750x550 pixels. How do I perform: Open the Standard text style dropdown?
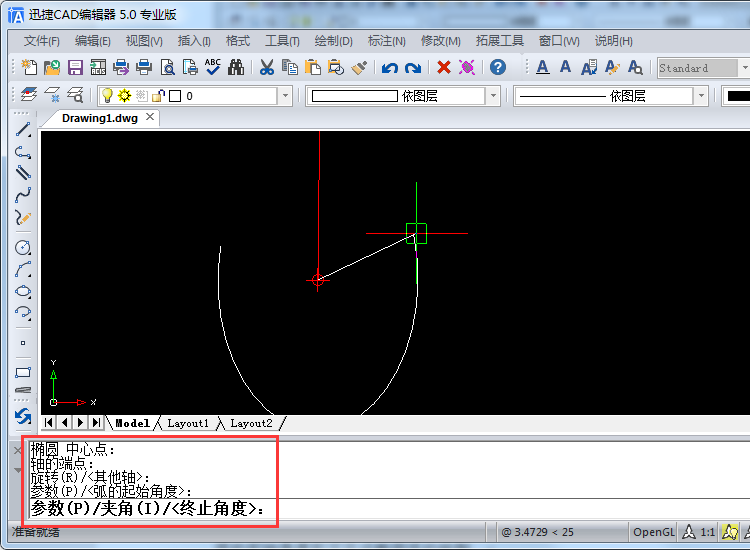[744, 68]
